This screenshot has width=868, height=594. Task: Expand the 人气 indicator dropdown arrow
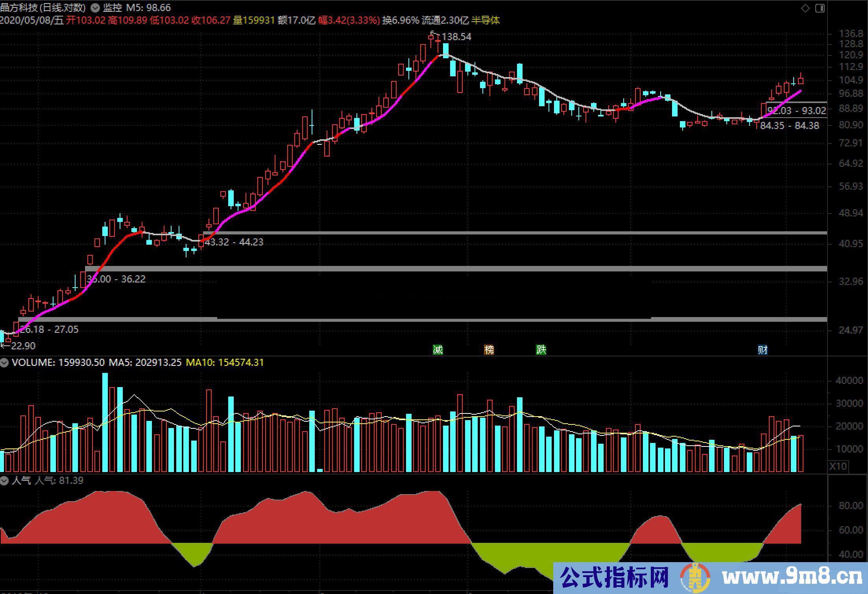point(5,481)
